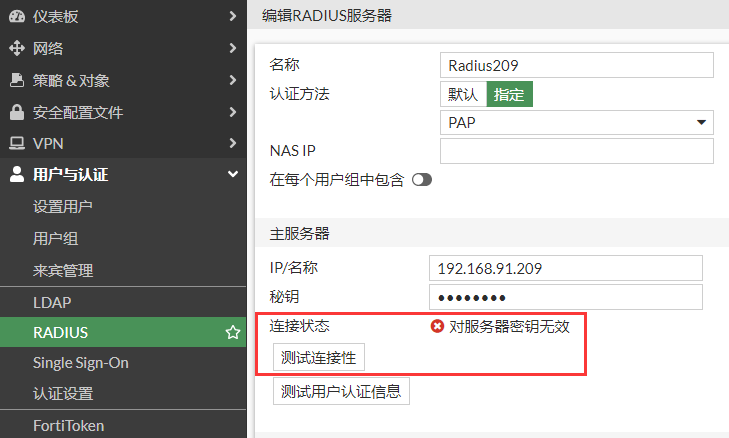Click the network arrows icon

(17, 48)
